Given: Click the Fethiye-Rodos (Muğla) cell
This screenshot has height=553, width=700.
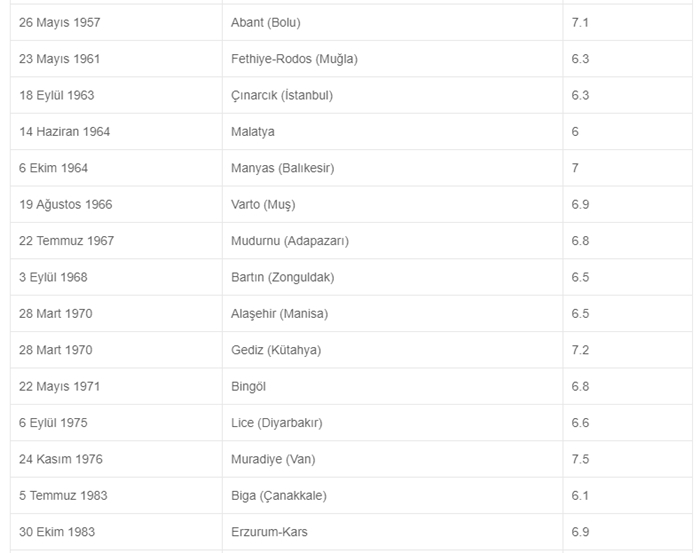Looking at the screenshot, I should click(x=294, y=59).
